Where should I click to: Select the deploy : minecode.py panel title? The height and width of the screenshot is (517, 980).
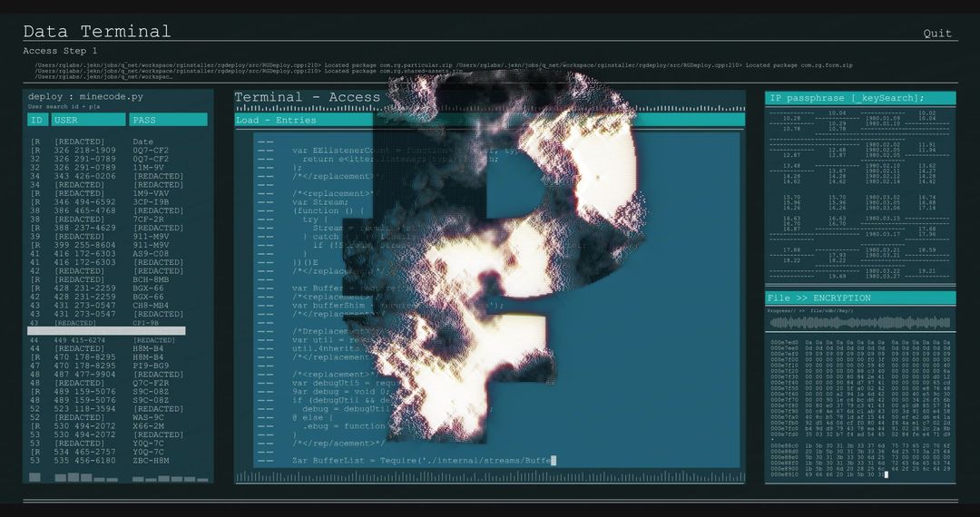click(x=85, y=97)
